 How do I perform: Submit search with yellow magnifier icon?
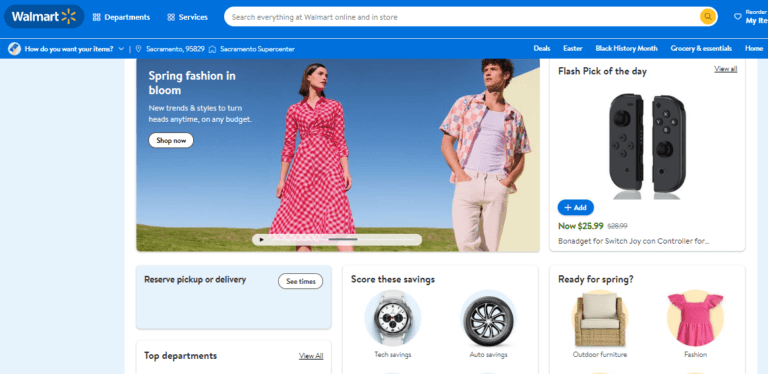pyautogui.click(x=708, y=17)
